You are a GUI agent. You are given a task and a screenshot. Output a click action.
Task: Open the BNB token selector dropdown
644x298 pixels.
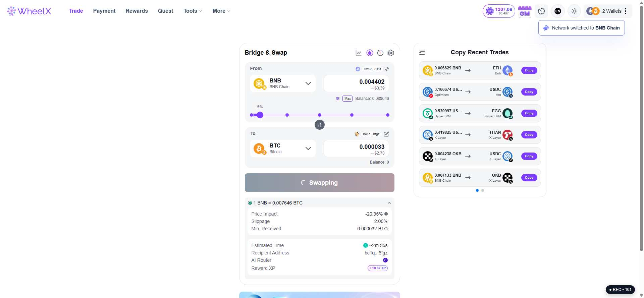coord(283,83)
